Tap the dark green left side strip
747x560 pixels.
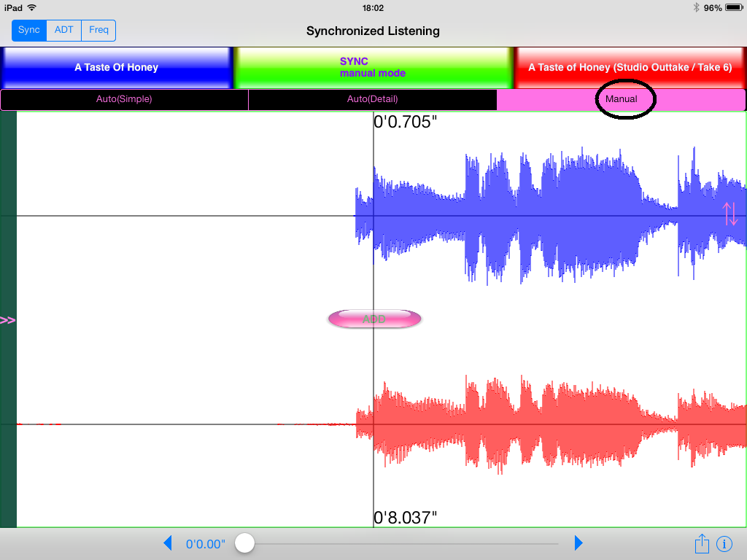pyautogui.click(x=8, y=319)
